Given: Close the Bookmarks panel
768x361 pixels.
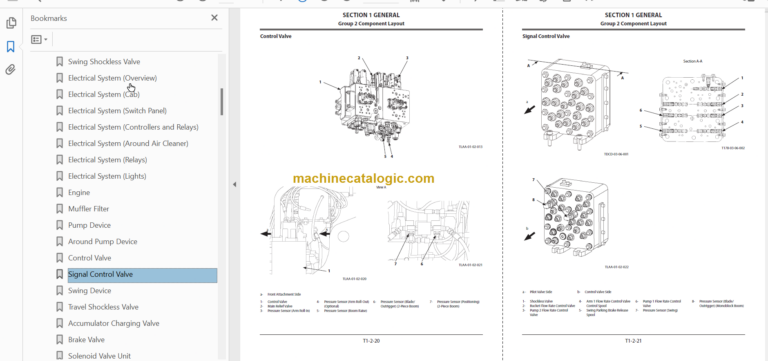Looking at the screenshot, I should coord(214,18).
